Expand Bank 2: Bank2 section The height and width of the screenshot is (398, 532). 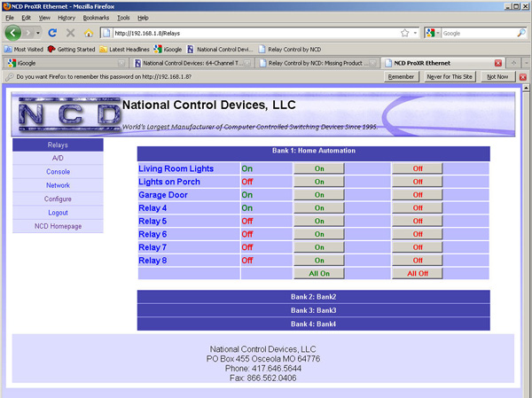[x=314, y=297]
